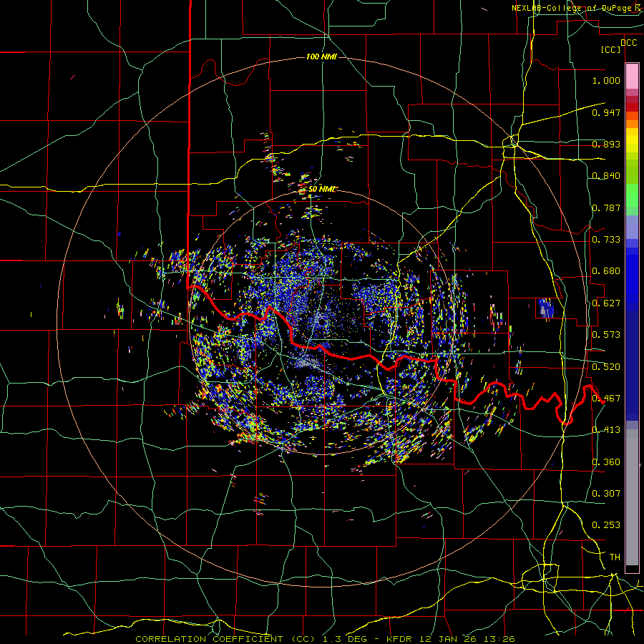
Task: Select the 0.520 scale value
Action: [606, 367]
